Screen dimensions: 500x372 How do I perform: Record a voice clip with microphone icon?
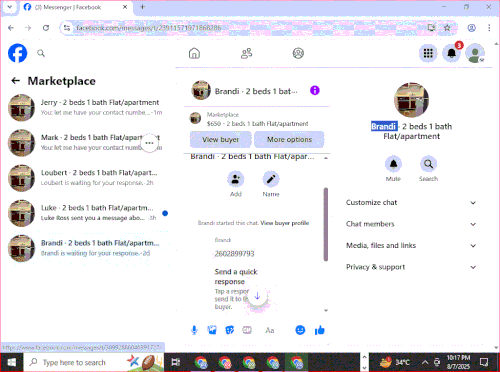tap(194, 330)
